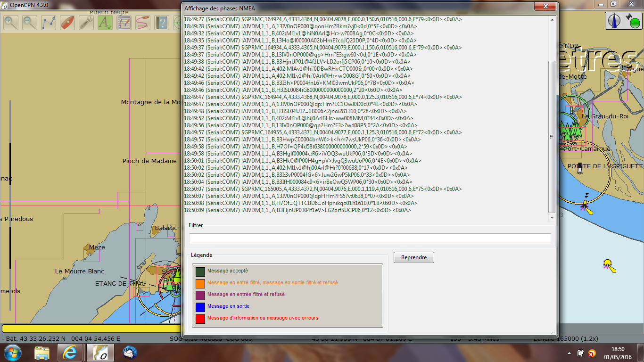Click the Message accepté legend label
The image size is (644, 362).
pos(228,271)
